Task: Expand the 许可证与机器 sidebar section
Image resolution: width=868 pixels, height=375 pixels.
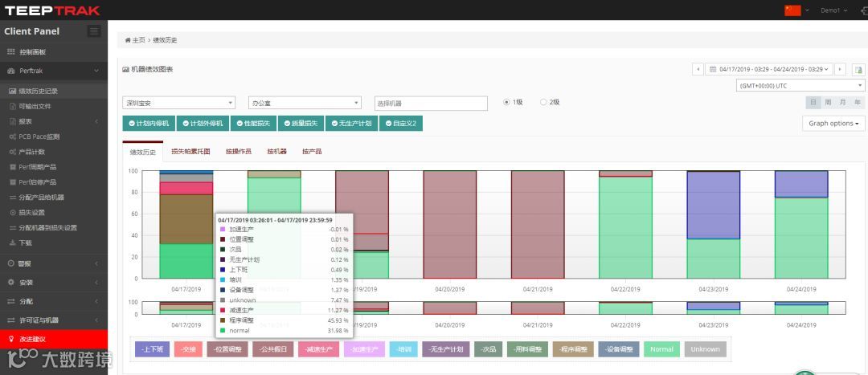Action: click(x=54, y=320)
